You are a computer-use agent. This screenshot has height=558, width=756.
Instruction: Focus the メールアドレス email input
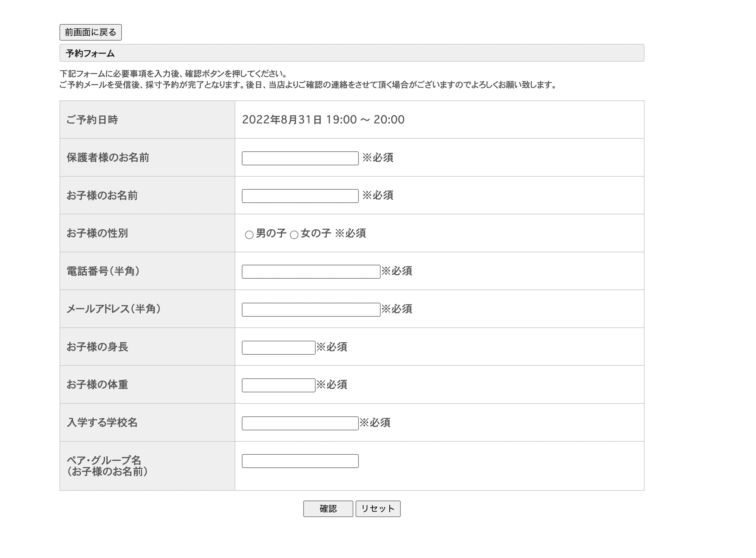[311, 310]
